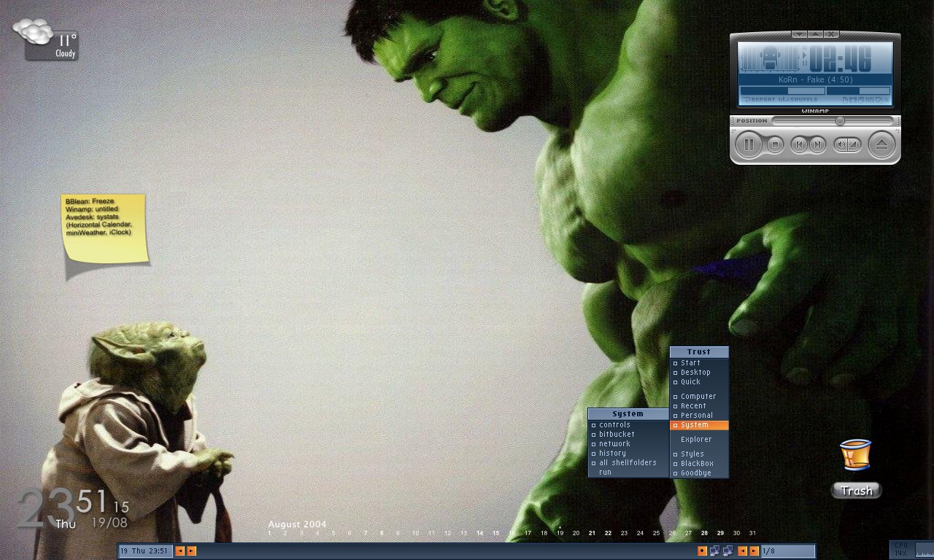
Task: Click Winamp up-arrow title button
Action: coord(815,34)
